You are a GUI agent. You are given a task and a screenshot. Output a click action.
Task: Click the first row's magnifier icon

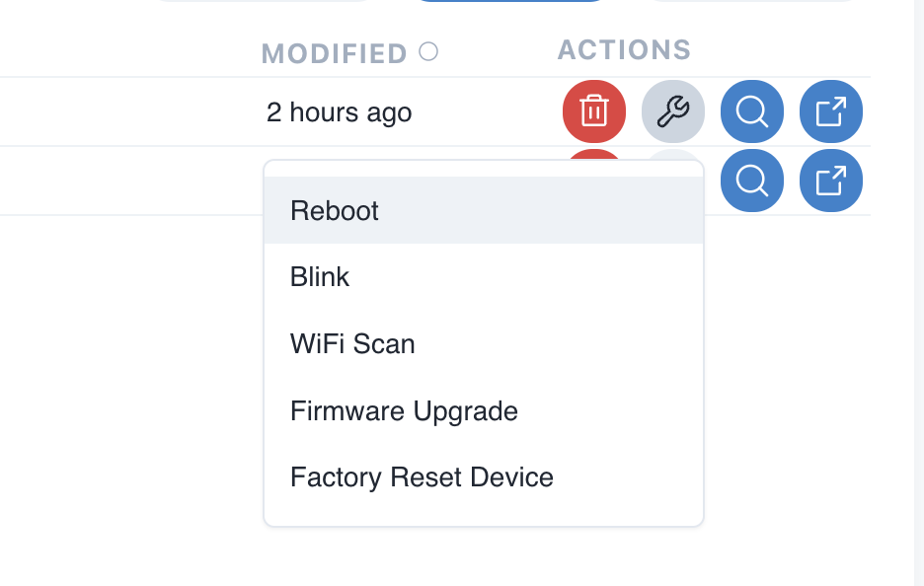click(752, 111)
